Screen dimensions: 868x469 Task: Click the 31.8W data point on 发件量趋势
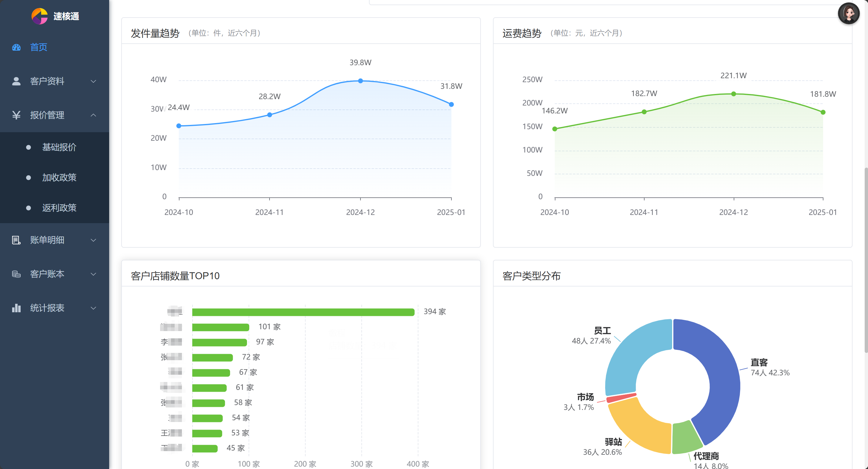(x=451, y=105)
